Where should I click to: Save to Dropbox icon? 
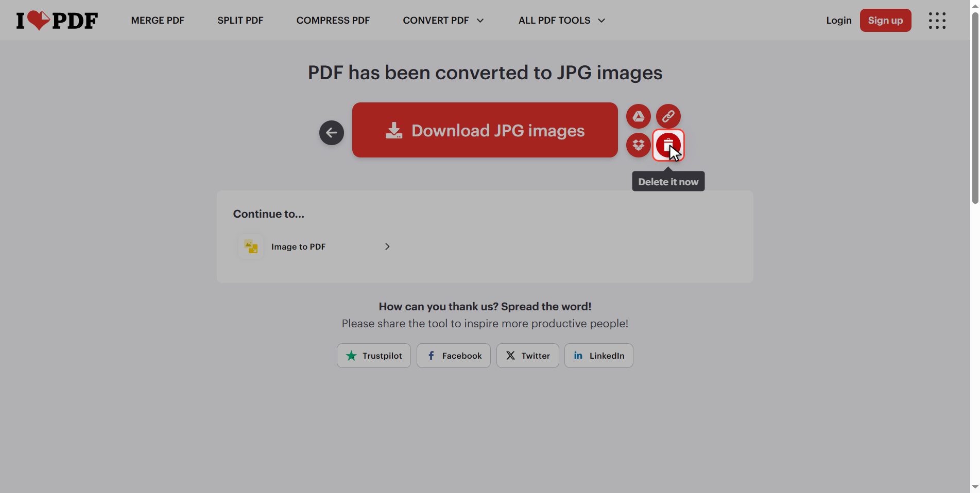coord(638,145)
